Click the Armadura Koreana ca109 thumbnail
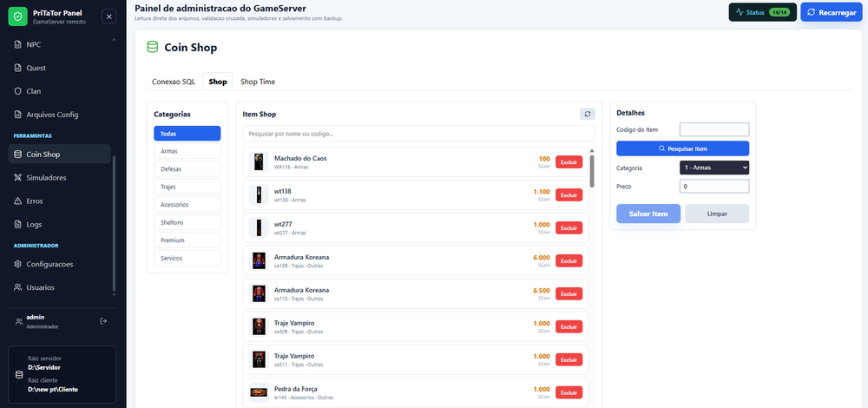The image size is (868, 408). click(259, 260)
